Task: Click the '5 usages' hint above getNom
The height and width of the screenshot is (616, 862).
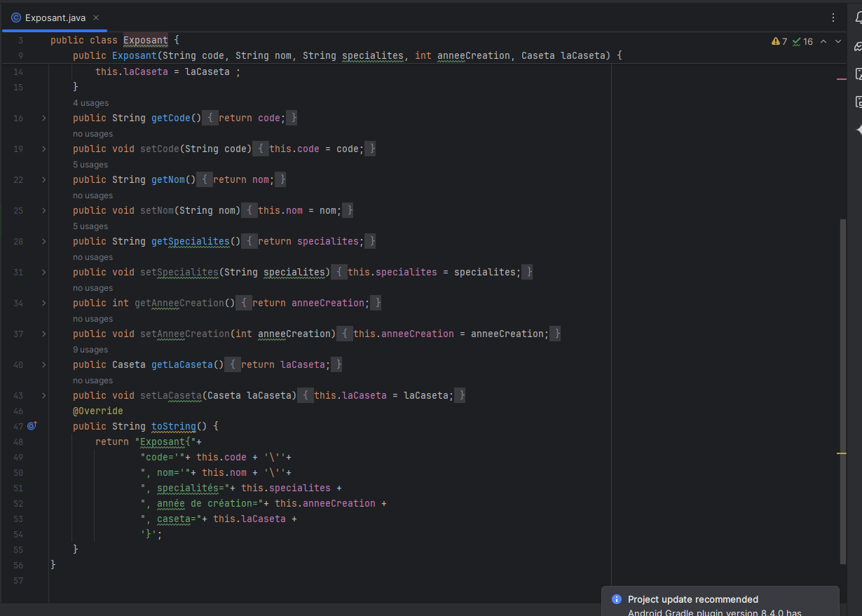Action: [90, 165]
